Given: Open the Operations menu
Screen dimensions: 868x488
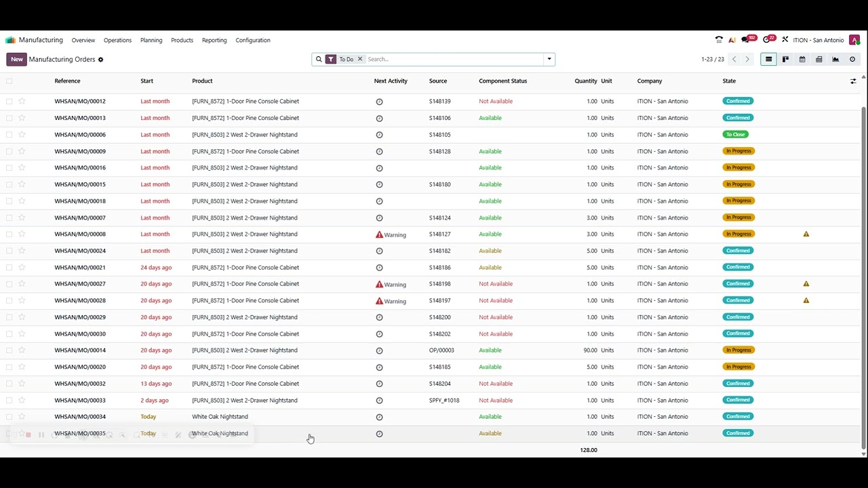Looking at the screenshot, I should point(117,40).
